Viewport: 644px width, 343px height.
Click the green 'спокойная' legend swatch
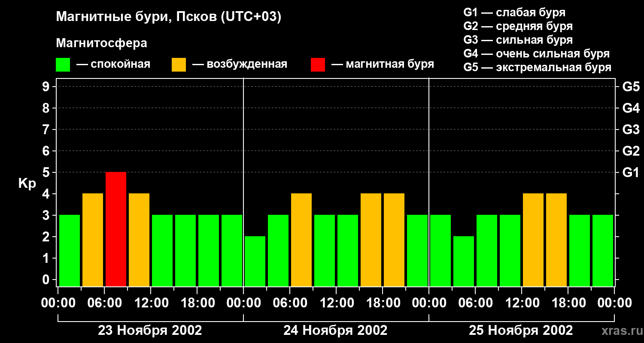[x=63, y=65]
